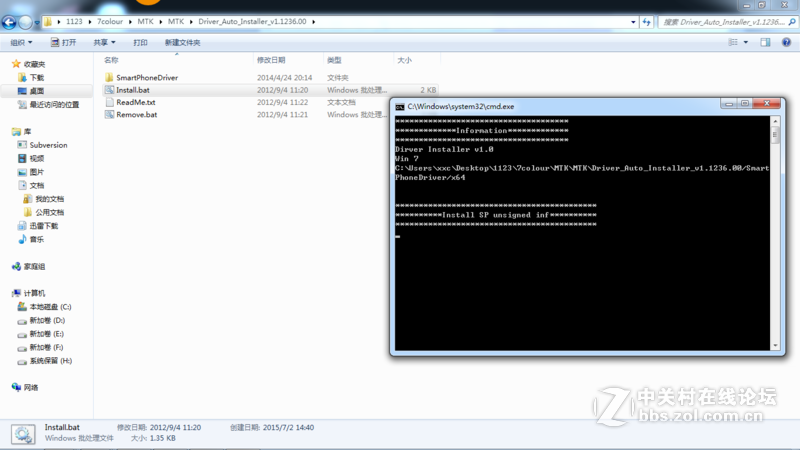Select the Install.bat file icon
800x450 pixels.
pos(109,90)
